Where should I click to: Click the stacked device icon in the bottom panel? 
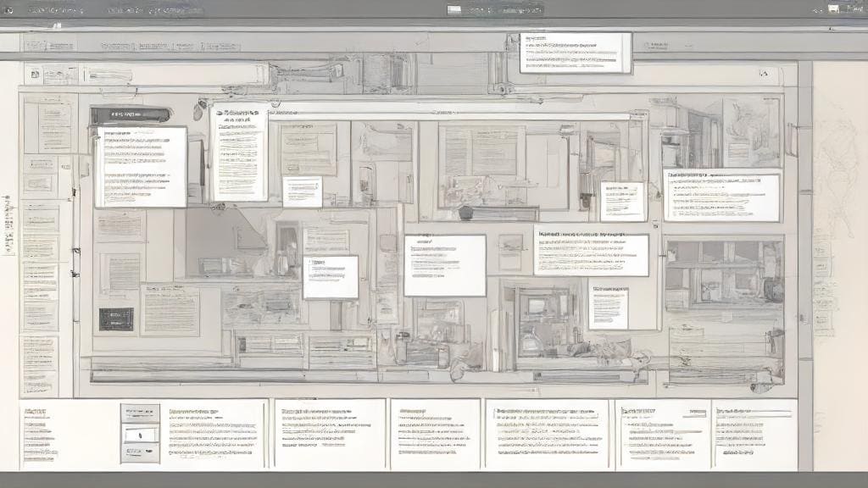(139, 433)
